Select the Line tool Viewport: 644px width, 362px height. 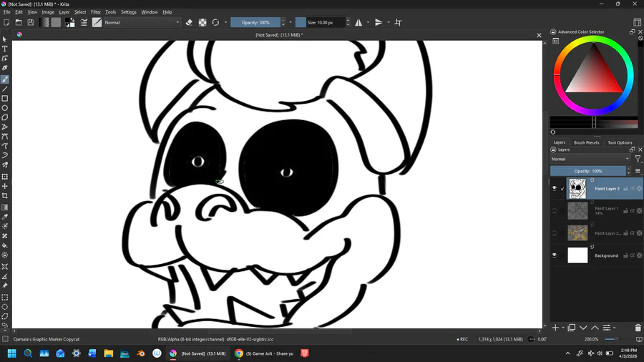tap(5, 89)
